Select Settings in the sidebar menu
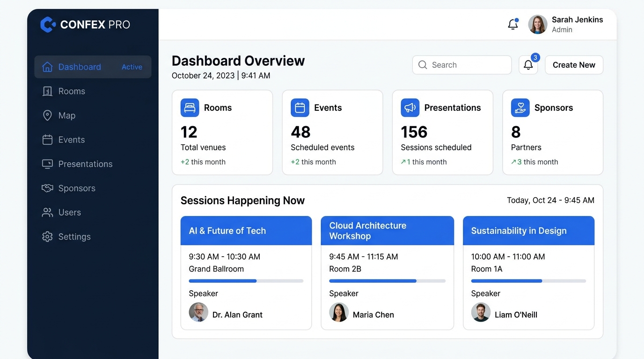The width and height of the screenshot is (644, 359). (93, 237)
